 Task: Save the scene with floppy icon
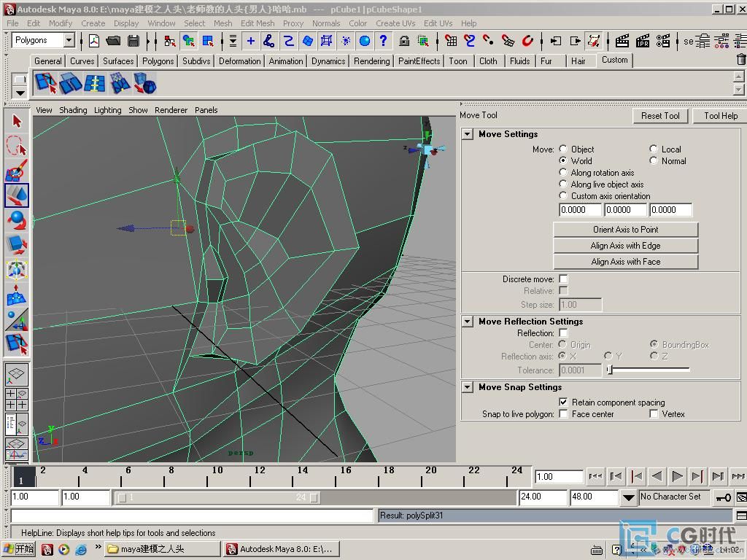[133, 41]
